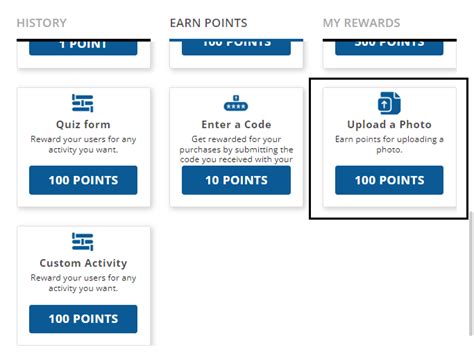The width and height of the screenshot is (474, 361).
Task: Click the partially hidden 1 Point button
Action: tap(83, 47)
